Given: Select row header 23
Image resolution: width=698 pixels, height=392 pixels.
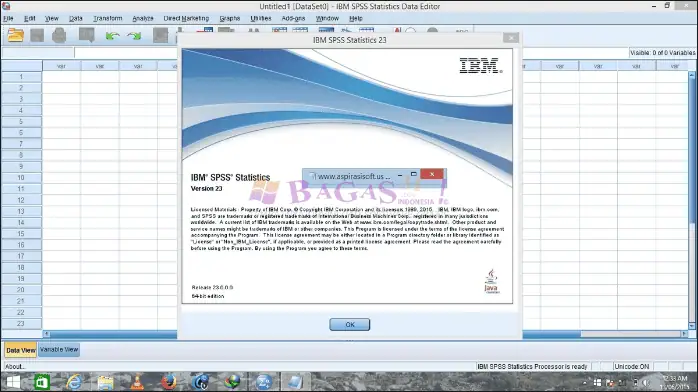Looking at the screenshot, I should click(x=21, y=323).
